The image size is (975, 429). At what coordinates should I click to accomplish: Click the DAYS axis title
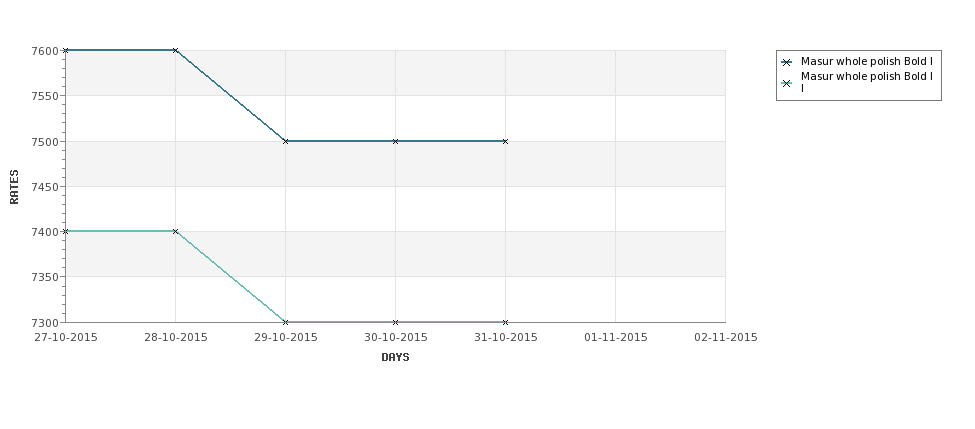(395, 358)
